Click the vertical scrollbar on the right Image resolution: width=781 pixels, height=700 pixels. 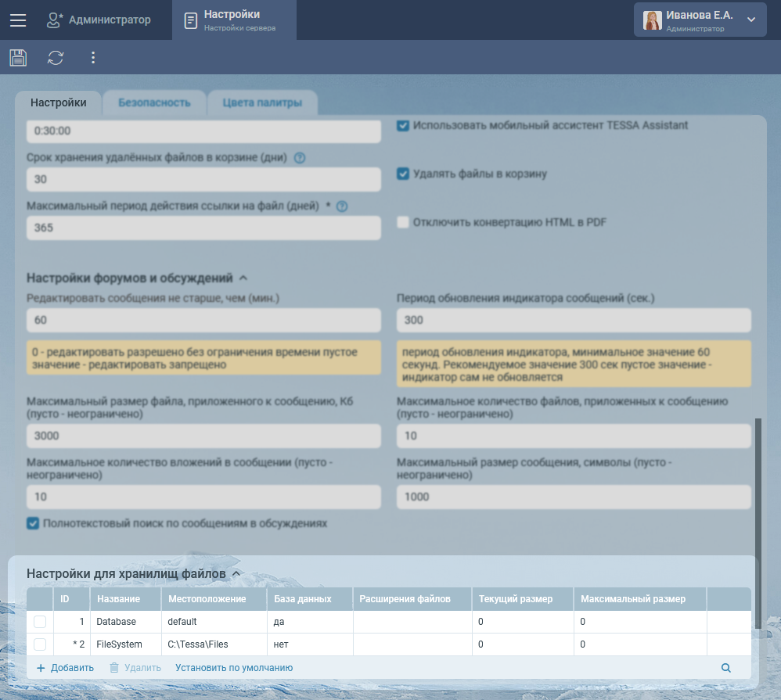coord(757,524)
